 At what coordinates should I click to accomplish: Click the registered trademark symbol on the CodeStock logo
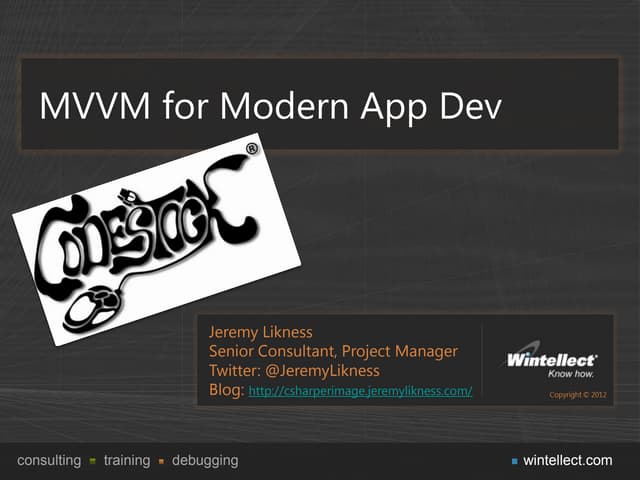tap(251, 149)
